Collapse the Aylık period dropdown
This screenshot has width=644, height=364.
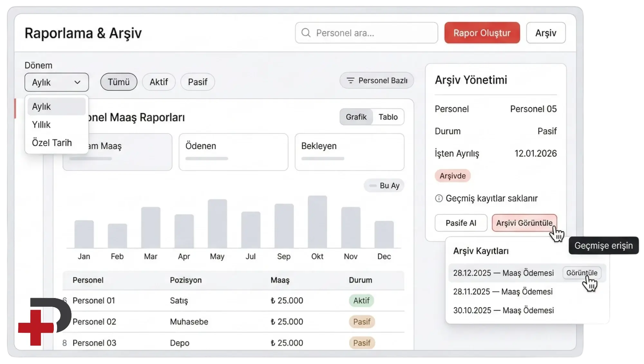[57, 82]
